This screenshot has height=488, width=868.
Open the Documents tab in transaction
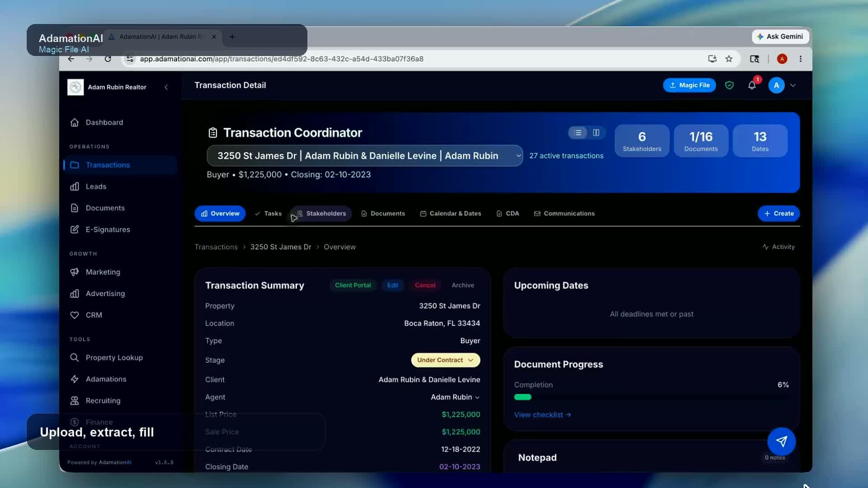(383, 213)
